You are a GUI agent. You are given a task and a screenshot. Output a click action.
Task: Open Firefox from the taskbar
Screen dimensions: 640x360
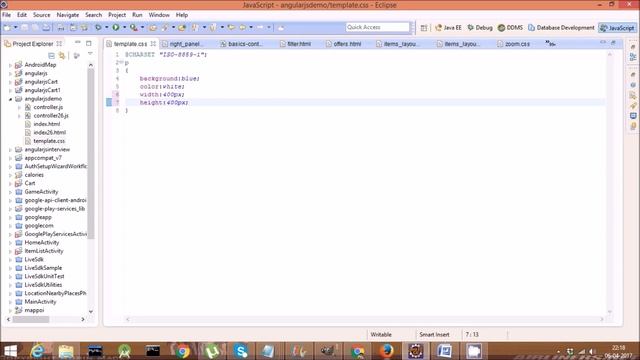(386, 351)
